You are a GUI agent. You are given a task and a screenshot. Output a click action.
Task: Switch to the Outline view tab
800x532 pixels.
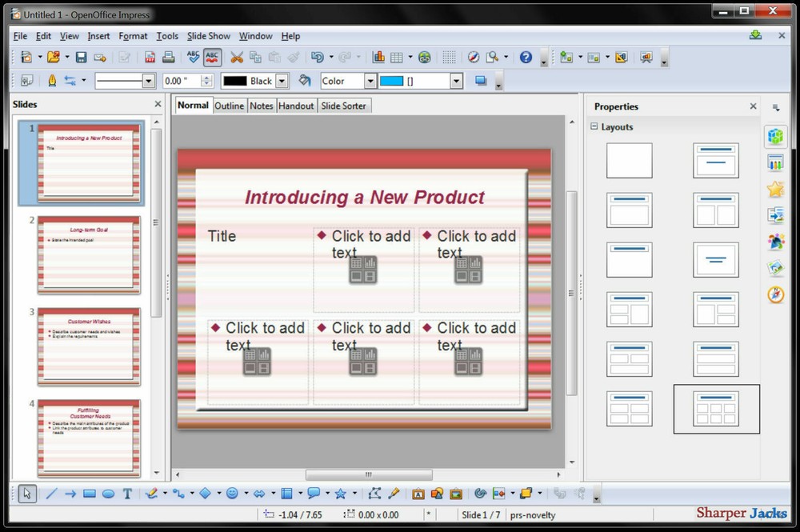[230, 105]
